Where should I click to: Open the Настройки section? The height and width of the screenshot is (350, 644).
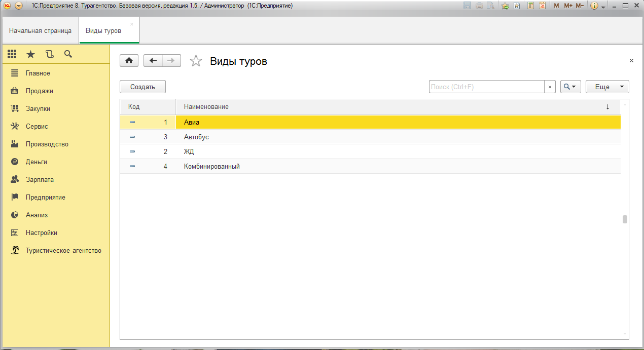point(42,232)
